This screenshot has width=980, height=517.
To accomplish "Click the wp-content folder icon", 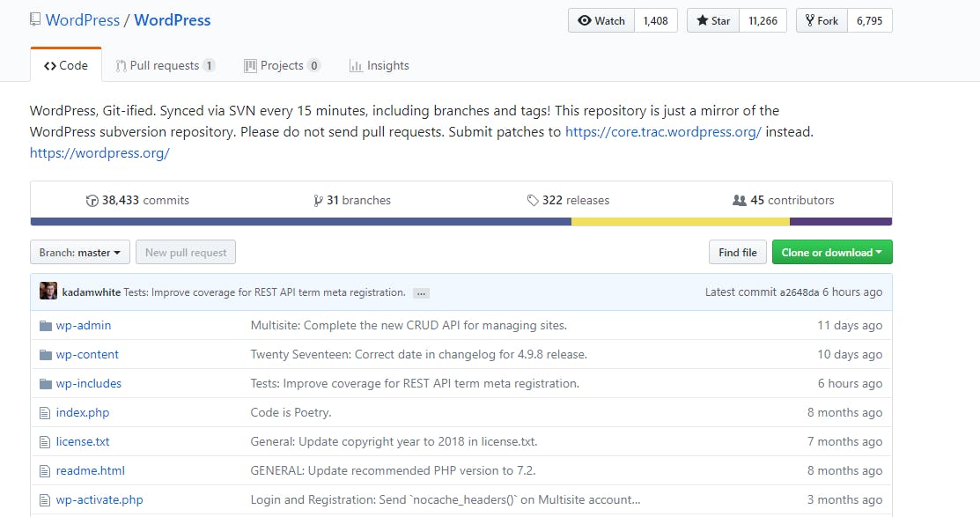I will (46, 355).
